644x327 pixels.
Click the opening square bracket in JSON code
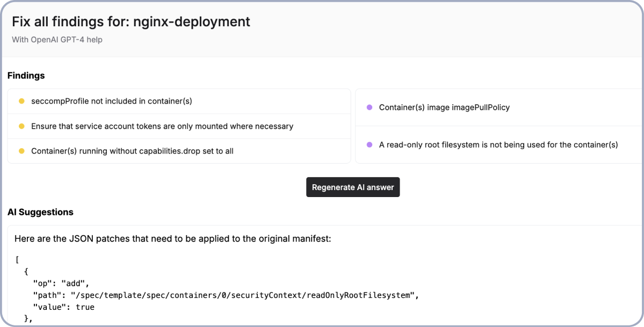click(17, 260)
